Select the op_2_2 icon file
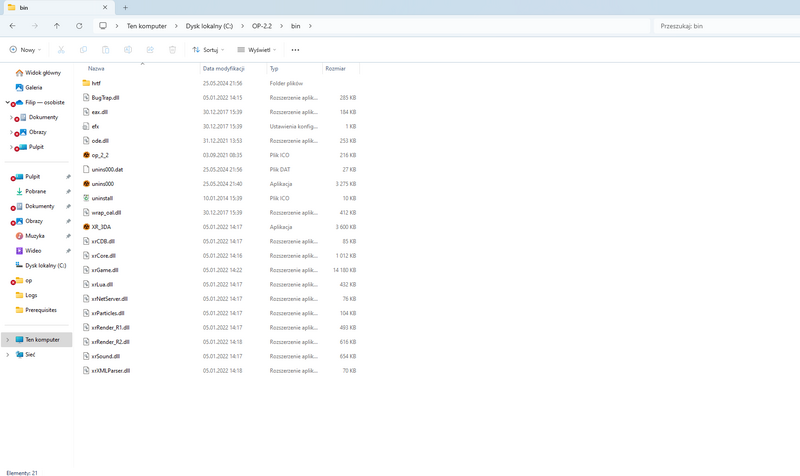This screenshot has height=476, width=800. point(100,155)
